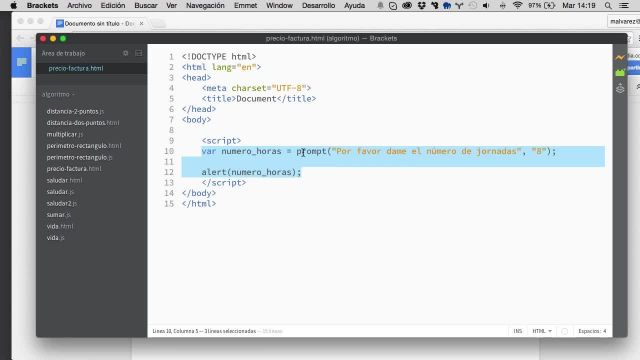Click the split editor view icon in the sidebar

click(x=138, y=53)
